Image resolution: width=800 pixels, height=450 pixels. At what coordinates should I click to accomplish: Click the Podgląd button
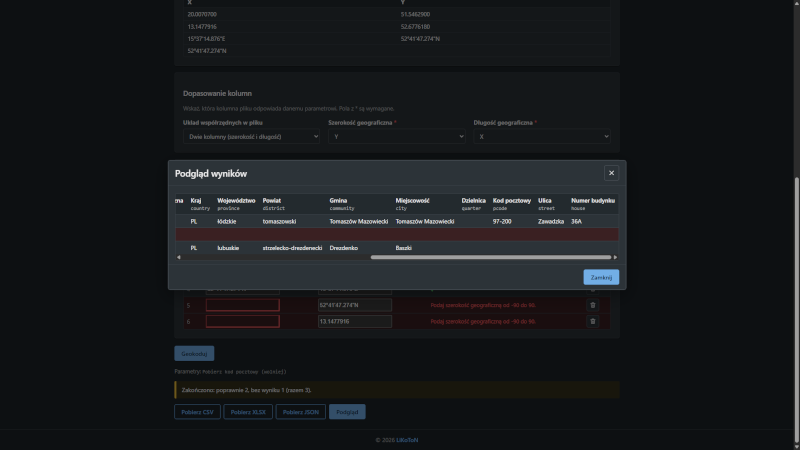coord(347,412)
